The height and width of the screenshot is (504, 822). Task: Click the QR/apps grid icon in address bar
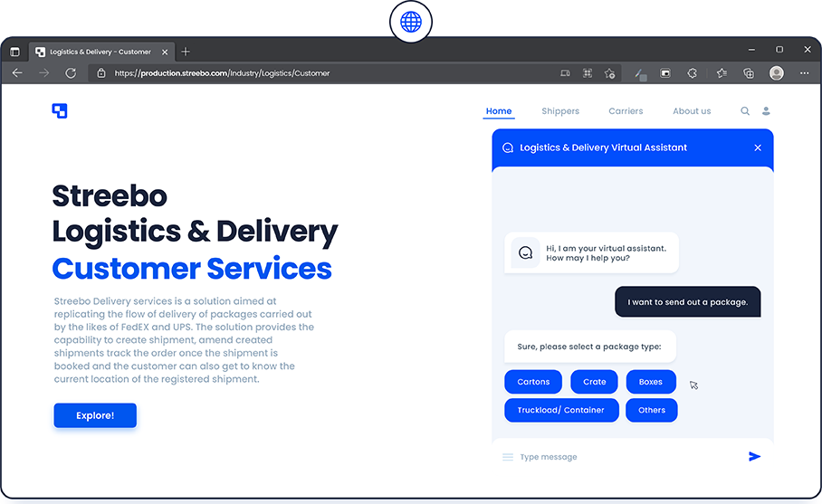(588, 73)
